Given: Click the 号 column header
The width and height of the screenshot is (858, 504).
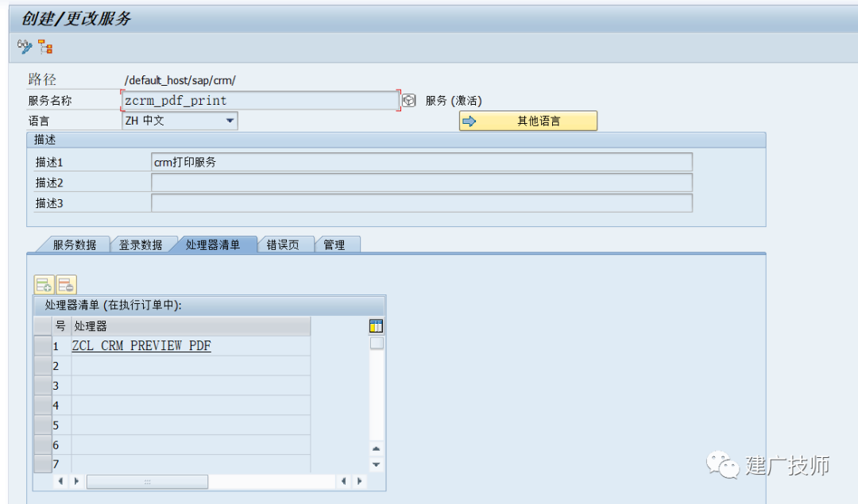Looking at the screenshot, I should coord(61,325).
